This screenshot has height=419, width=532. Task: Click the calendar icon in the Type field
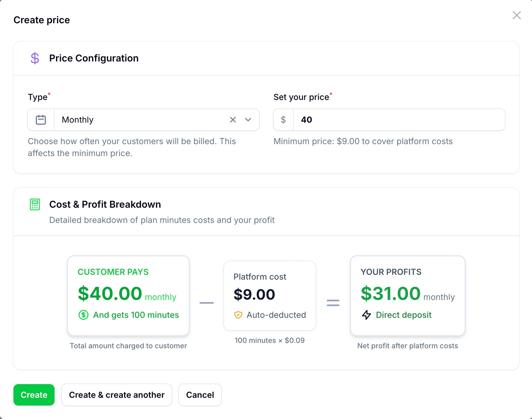pos(41,119)
